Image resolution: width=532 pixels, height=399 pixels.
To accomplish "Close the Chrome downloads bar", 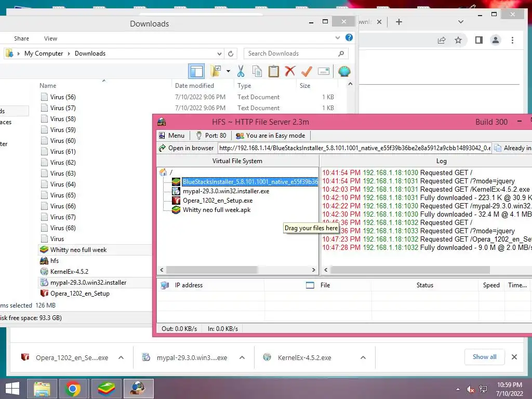I will click(514, 357).
